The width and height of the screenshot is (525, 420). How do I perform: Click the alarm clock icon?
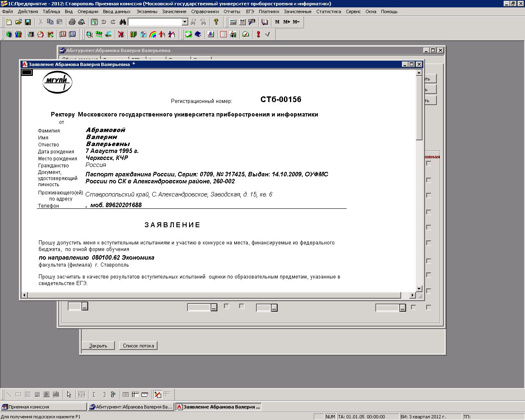coord(40,34)
